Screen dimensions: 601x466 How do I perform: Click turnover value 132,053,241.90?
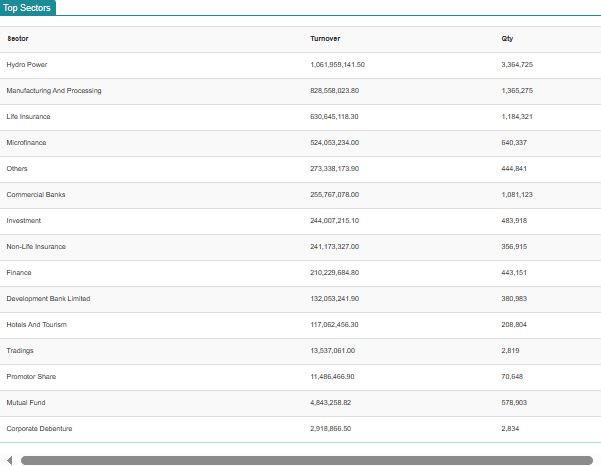(335, 299)
